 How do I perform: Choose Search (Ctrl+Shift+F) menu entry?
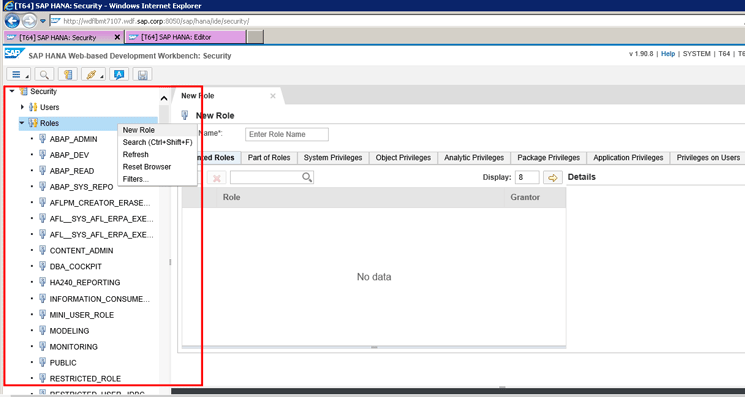pyautogui.click(x=157, y=142)
